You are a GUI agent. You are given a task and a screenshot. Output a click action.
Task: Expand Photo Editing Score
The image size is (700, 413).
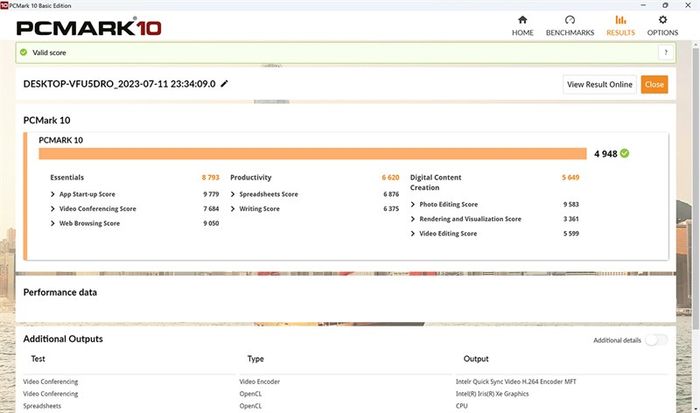(412, 204)
